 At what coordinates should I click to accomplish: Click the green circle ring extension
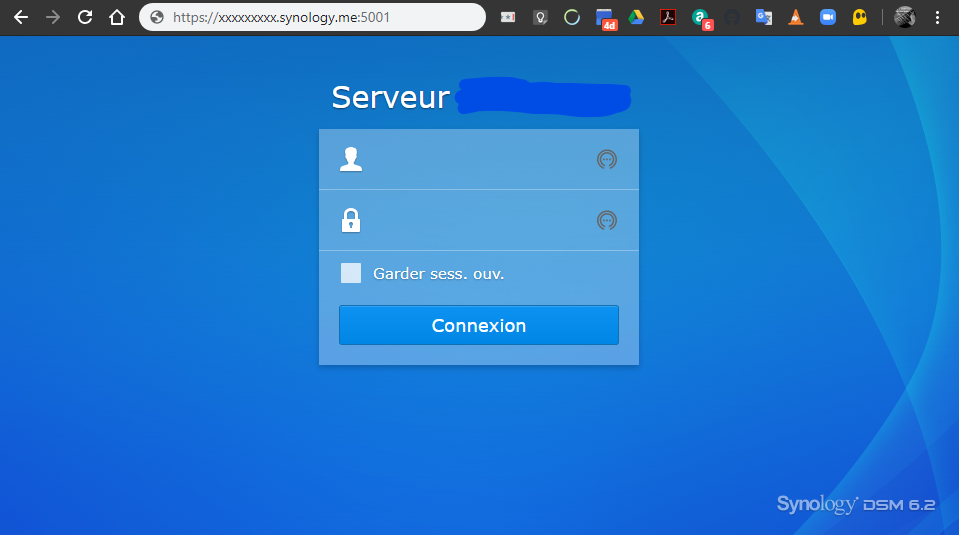[x=572, y=17]
